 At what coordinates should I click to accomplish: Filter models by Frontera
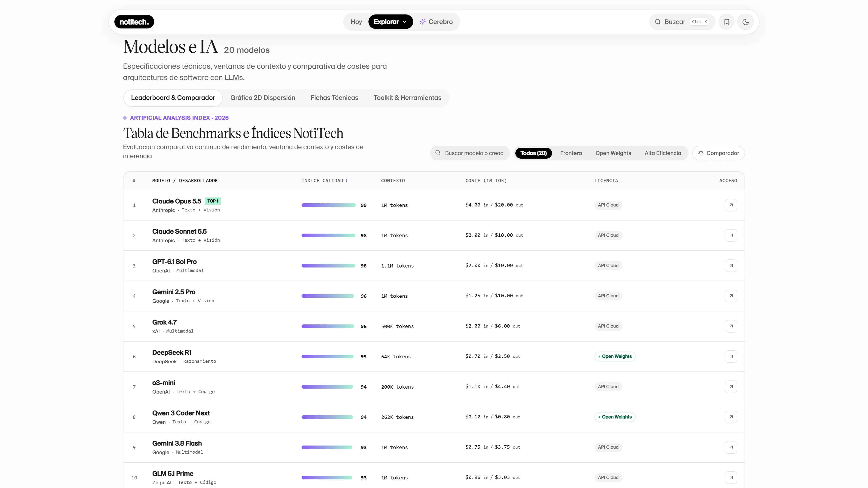571,153
